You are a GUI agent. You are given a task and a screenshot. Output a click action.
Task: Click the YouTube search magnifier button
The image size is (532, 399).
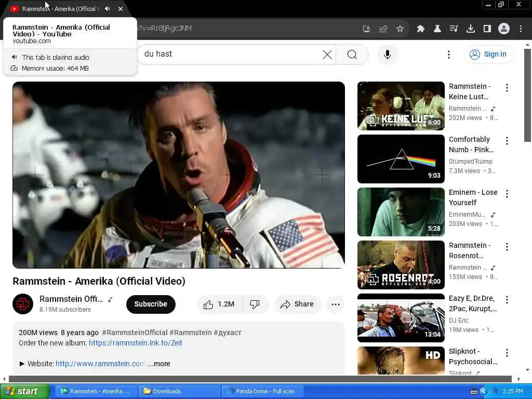(352, 54)
